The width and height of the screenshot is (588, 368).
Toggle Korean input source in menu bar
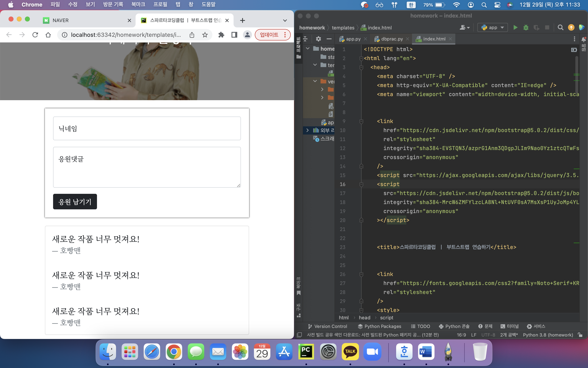[411, 5]
